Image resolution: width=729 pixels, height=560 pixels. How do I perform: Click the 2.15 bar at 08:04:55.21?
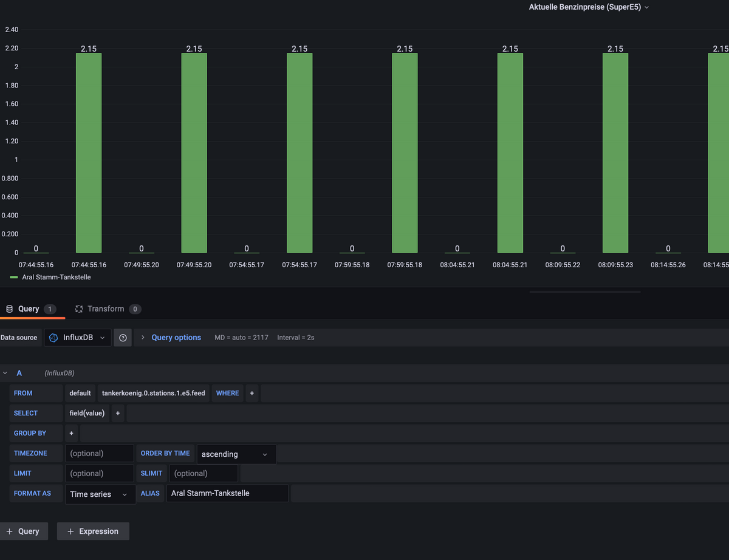(510, 153)
